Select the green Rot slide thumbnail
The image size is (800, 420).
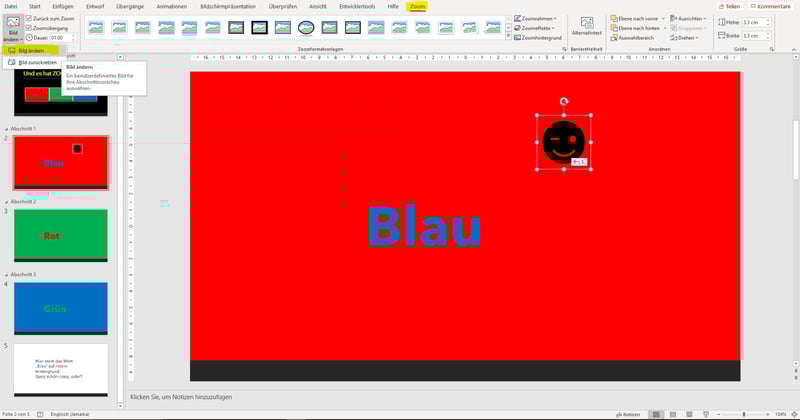(61, 235)
